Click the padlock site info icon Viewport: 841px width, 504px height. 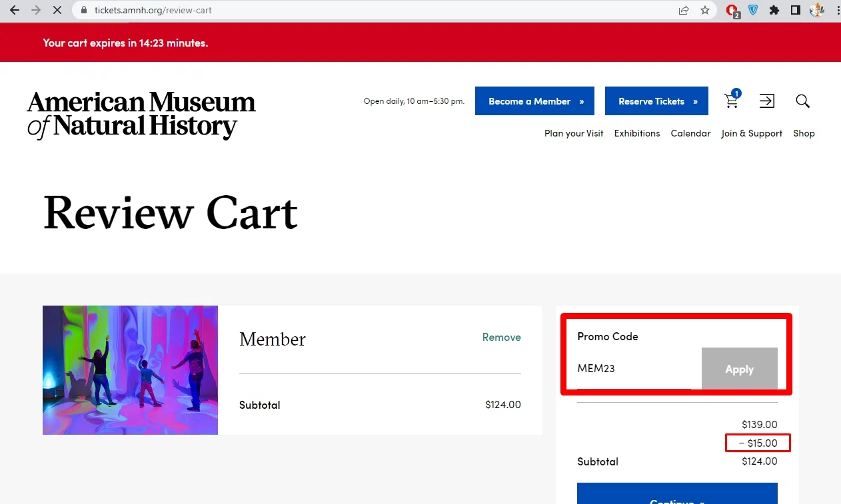83,10
